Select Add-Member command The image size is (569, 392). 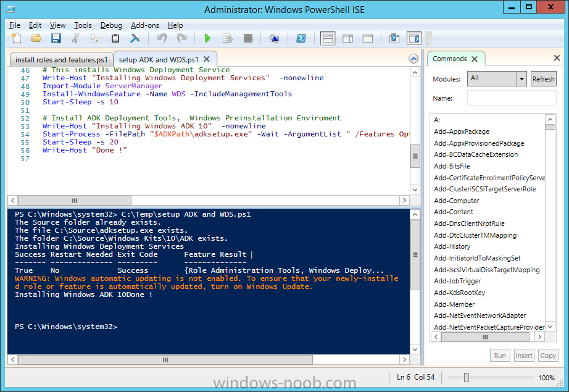pos(454,304)
